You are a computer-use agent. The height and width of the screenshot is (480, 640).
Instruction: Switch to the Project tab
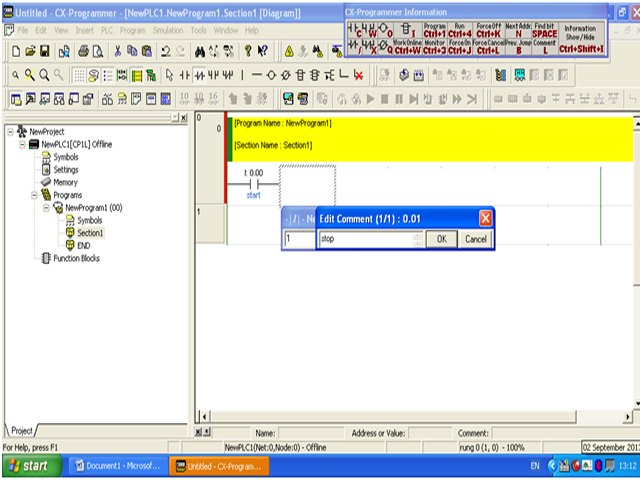[x=21, y=431]
